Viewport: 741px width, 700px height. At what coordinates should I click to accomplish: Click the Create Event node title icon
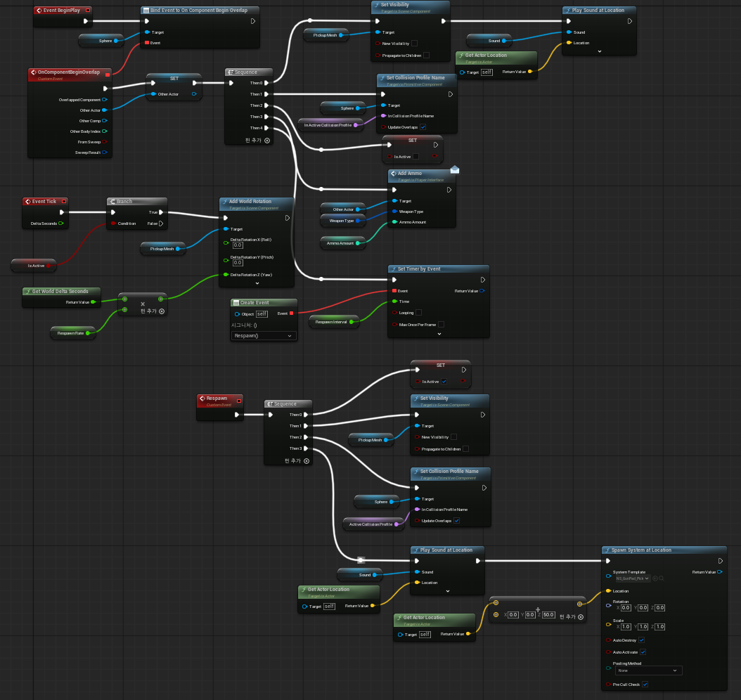[236, 303]
